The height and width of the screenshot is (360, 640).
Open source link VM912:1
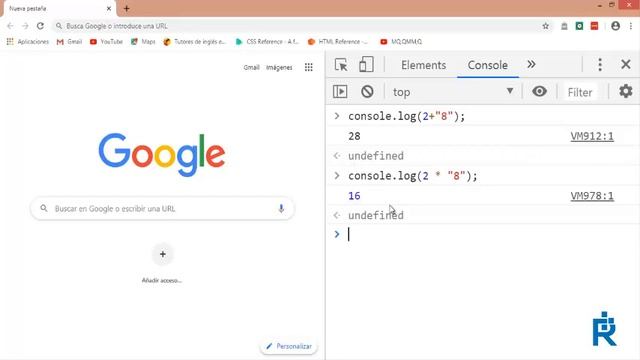(x=592, y=136)
